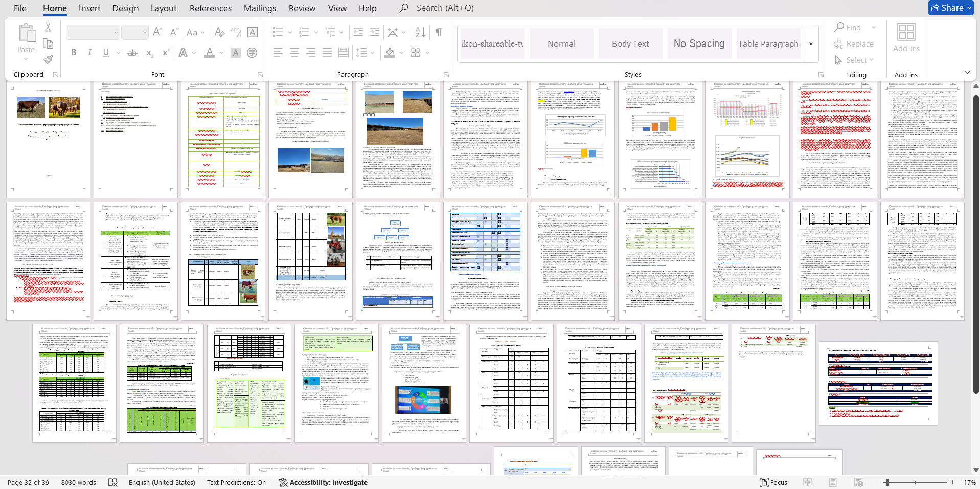Viewport: 980px width, 489px height.
Task: Click the phonetic guide icon
Action: pyautogui.click(x=236, y=32)
